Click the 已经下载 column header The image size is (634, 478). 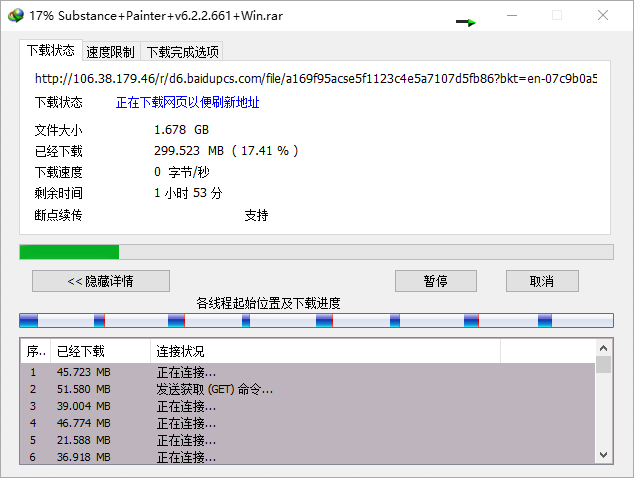(100, 351)
